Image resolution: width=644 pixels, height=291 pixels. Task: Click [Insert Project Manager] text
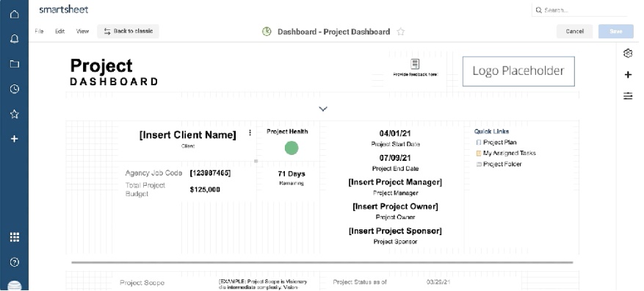(395, 182)
